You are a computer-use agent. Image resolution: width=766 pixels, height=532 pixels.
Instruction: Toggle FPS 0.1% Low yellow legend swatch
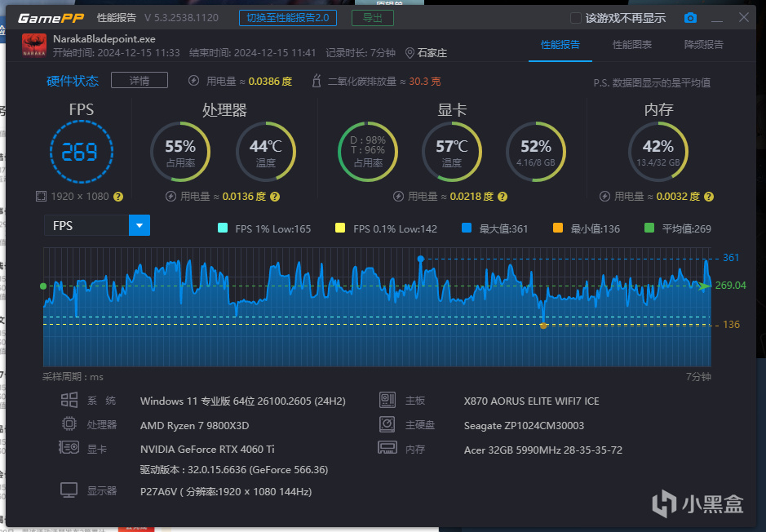[x=340, y=228]
